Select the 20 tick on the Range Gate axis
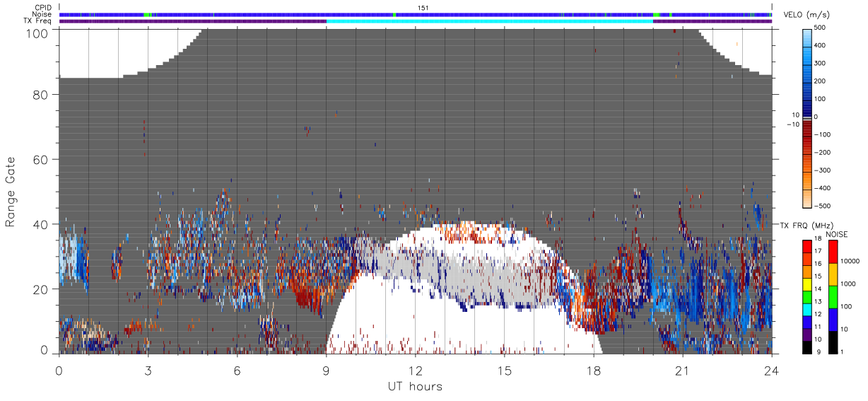The height and width of the screenshot is (401, 868). pyautogui.click(x=40, y=289)
